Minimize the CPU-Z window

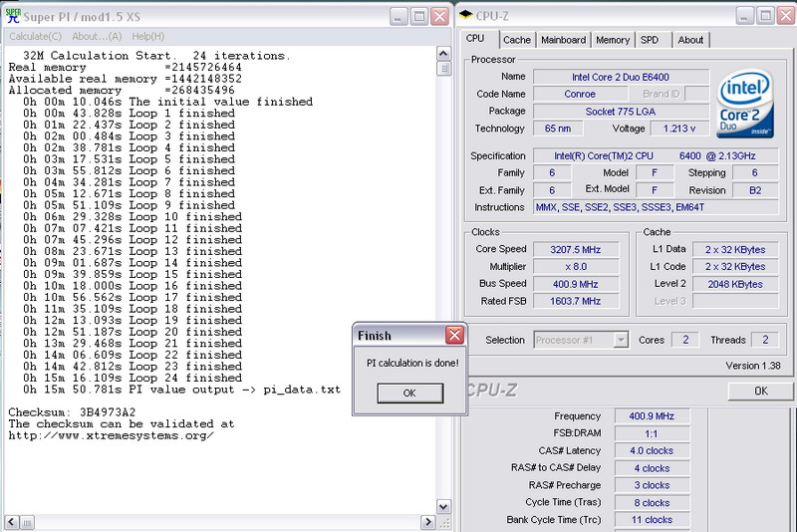(x=744, y=16)
